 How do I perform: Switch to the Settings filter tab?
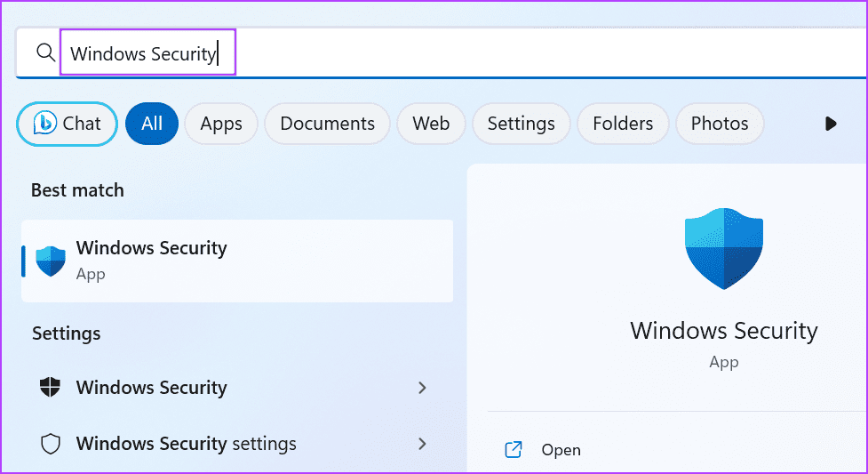pos(521,124)
